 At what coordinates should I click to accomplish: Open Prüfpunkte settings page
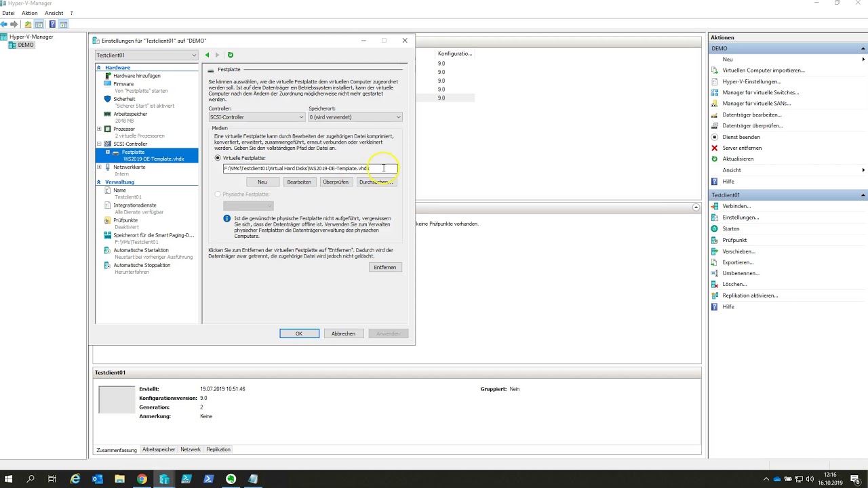(125, 220)
